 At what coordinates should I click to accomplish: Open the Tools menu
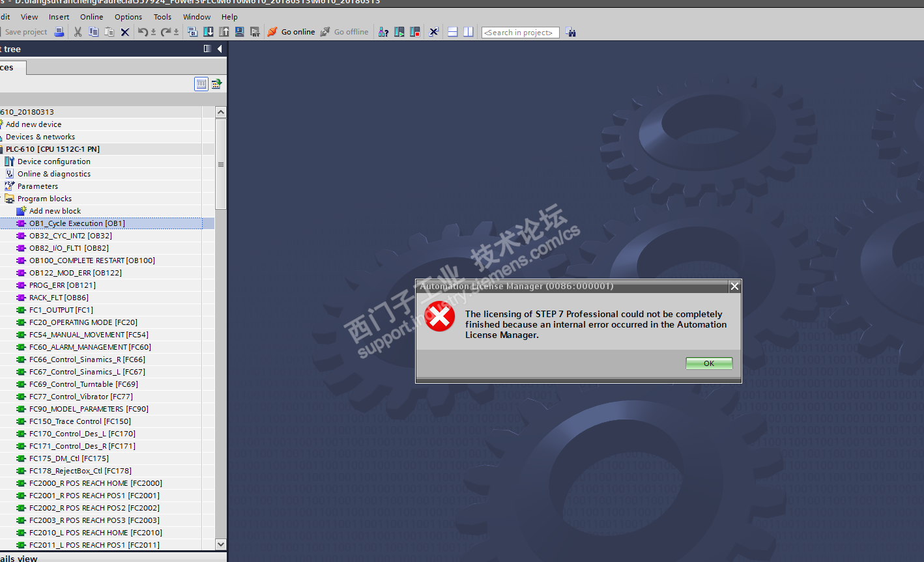pyautogui.click(x=162, y=17)
